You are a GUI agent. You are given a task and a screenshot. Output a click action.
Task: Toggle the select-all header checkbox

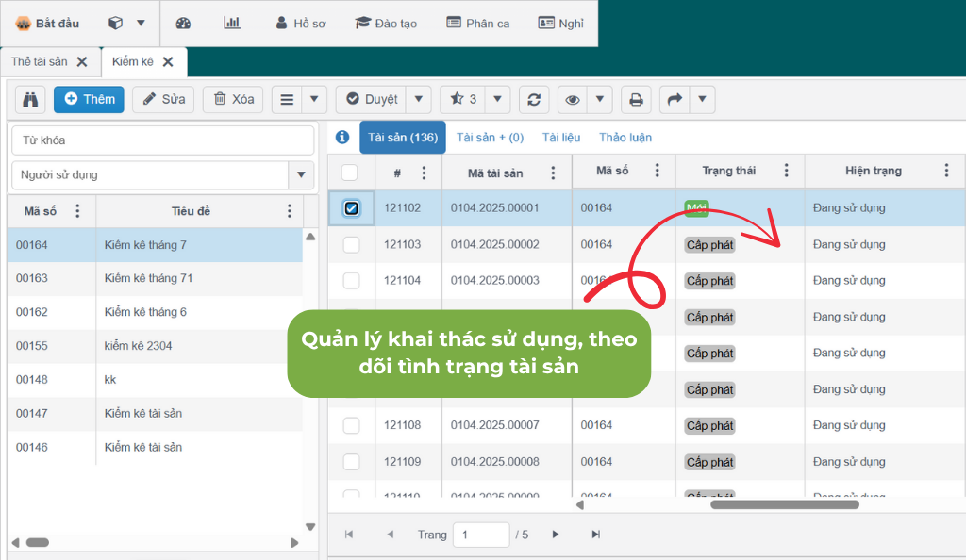tap(349, 173)
